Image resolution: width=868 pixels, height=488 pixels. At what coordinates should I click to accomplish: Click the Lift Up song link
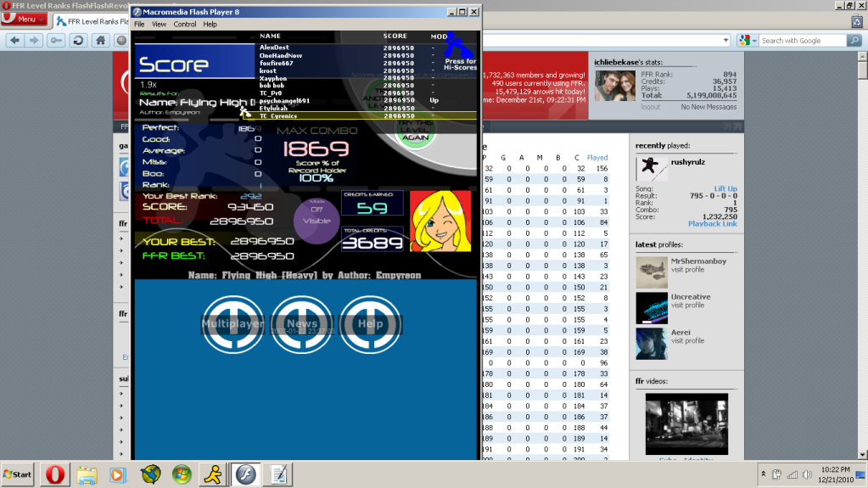(x=725, y=188)
